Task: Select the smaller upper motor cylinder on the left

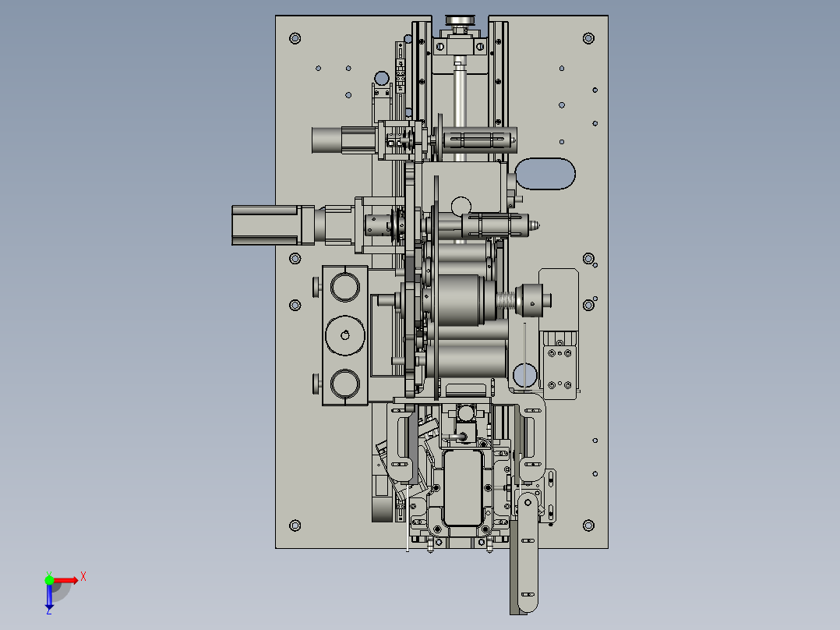Action: point(326,140)
